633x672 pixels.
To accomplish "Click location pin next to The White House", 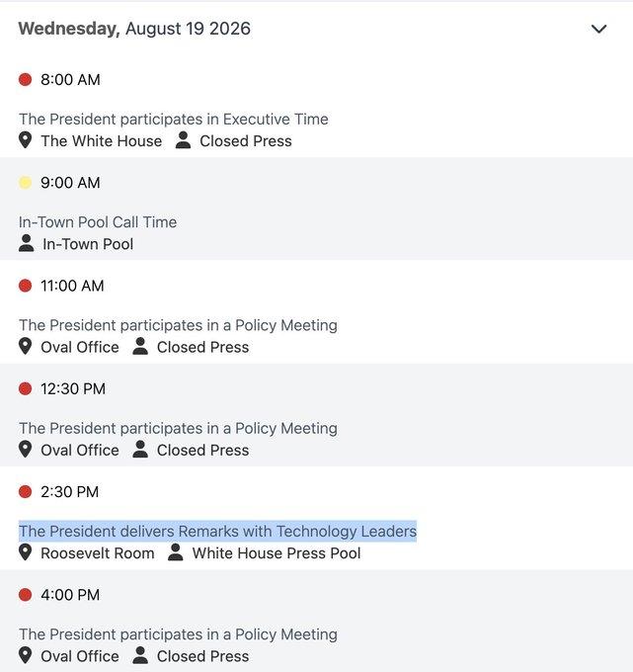I will 26,140.
